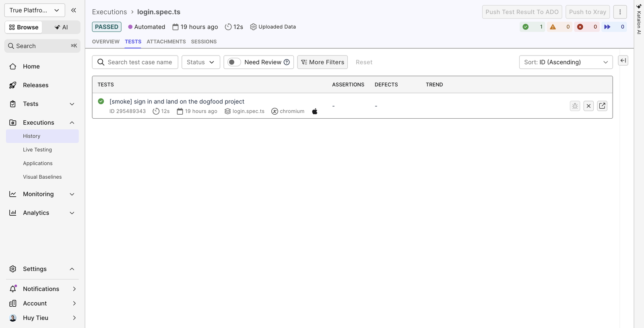Open the True Platform project dropdown
The width and height of the screenshot is (644, 328).
[x=35, y=10]
